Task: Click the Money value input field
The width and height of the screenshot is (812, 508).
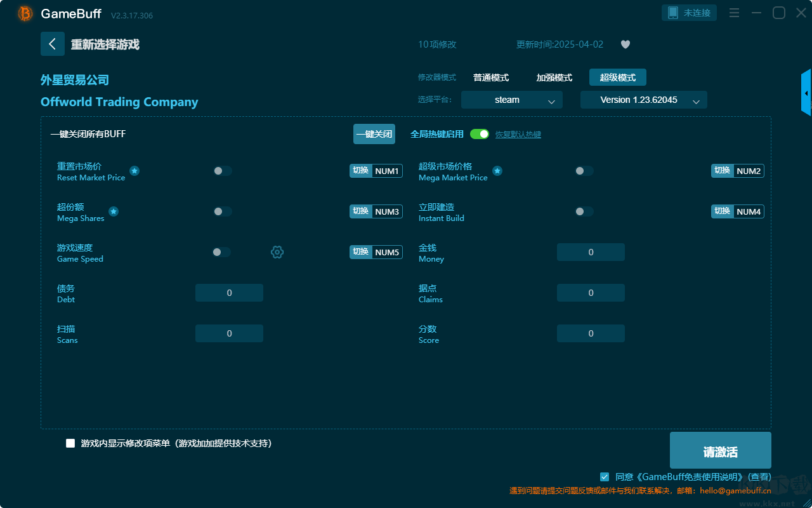Action: tap(591, 252)
